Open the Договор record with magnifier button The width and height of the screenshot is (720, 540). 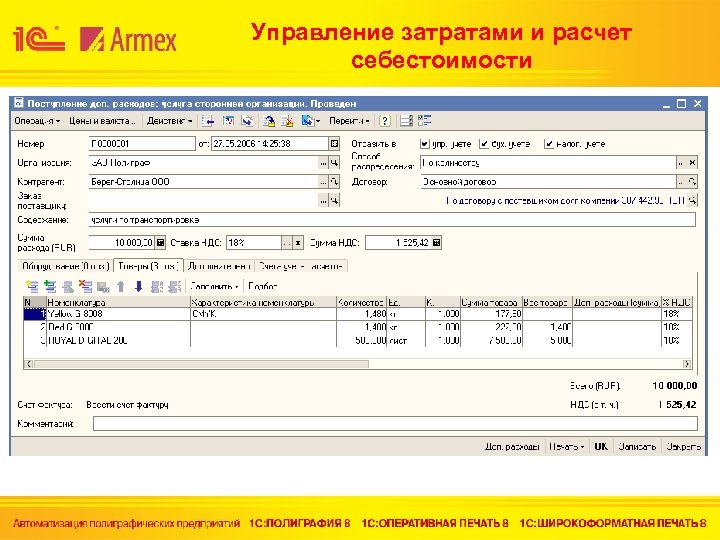[x=692, y=181]
